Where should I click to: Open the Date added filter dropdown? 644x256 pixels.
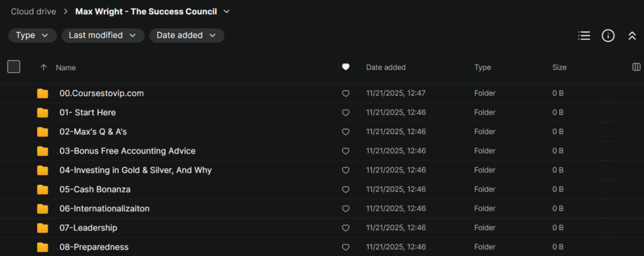point(186,36)
